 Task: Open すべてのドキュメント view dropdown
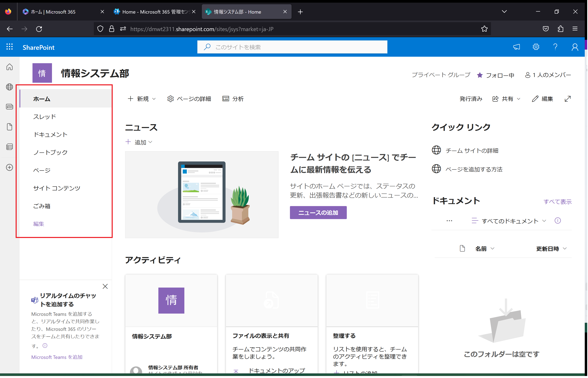(x=509, y=221)
